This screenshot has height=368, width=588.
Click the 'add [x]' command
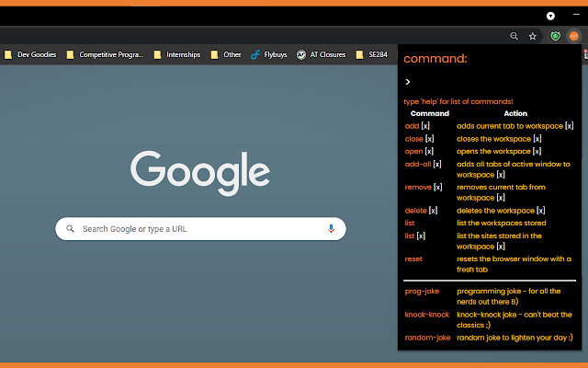coord(417,126)
